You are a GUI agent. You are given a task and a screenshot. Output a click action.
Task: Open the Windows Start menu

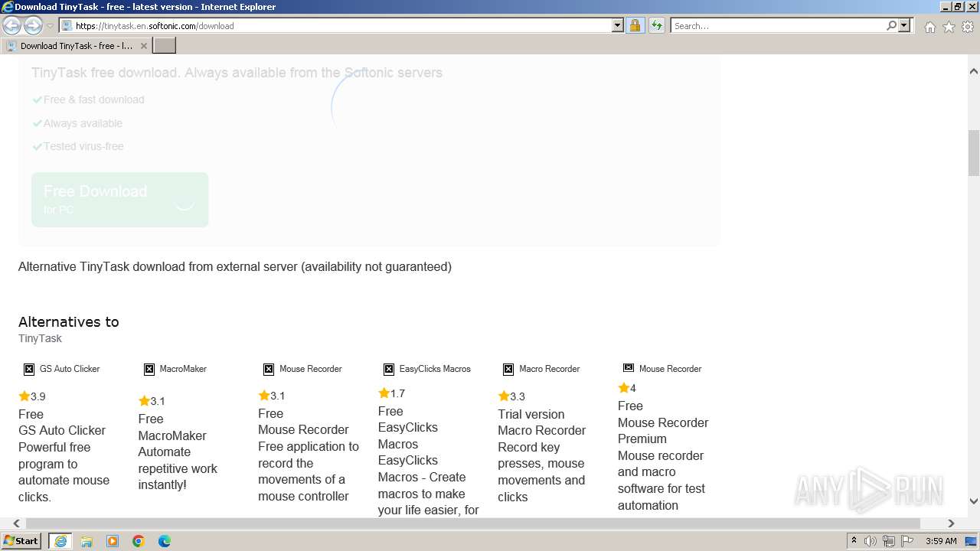[x=21, y=540]
